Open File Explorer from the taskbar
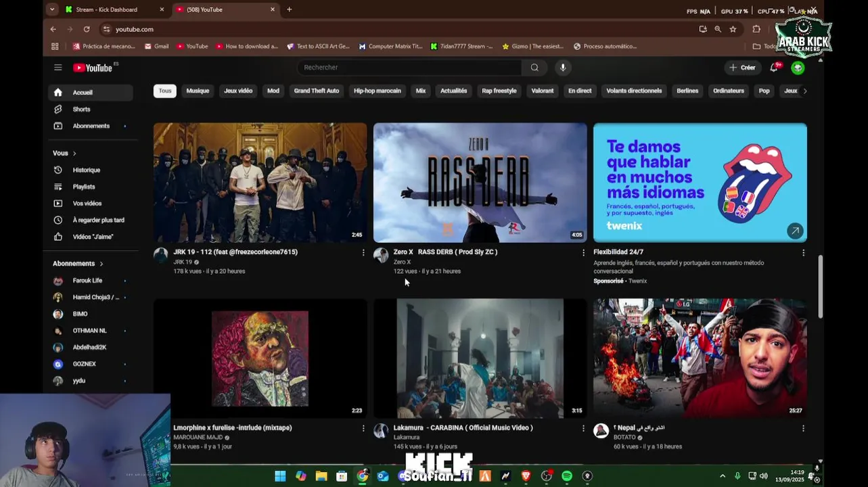Image resolution: width=868 pixels, height=487 pixels. (x=321, y=476)
